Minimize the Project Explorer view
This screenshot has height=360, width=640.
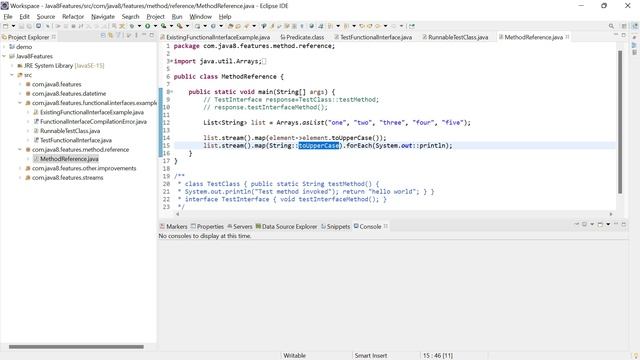(144, 35)
